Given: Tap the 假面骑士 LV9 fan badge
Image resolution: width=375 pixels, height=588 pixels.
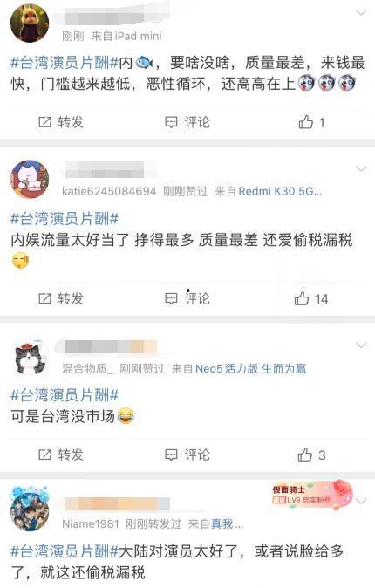Looking at the screenshot, I should tap(312, 495).
